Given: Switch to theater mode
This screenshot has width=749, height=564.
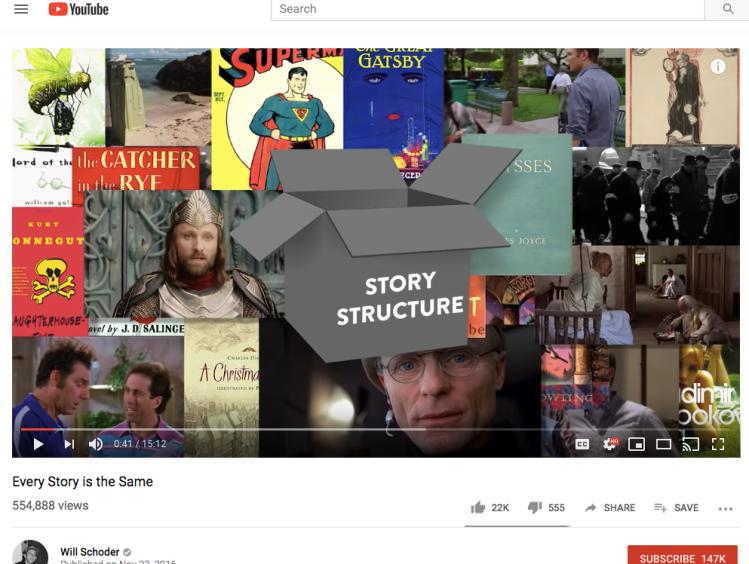Looking at the screenshot, I should pyautogui.click(x=663, y=444).
